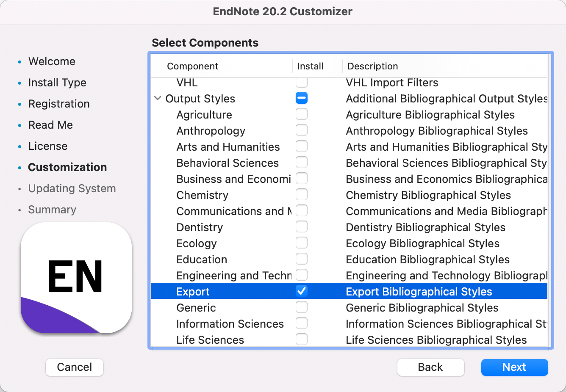Click the EndNote EN logo icon

click(x=76, y=278)
